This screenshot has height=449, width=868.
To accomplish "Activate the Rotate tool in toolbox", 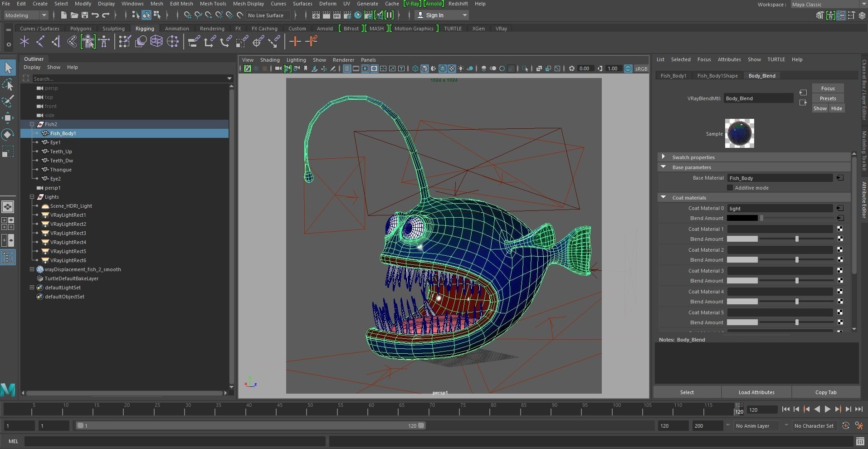I will 8,135.
